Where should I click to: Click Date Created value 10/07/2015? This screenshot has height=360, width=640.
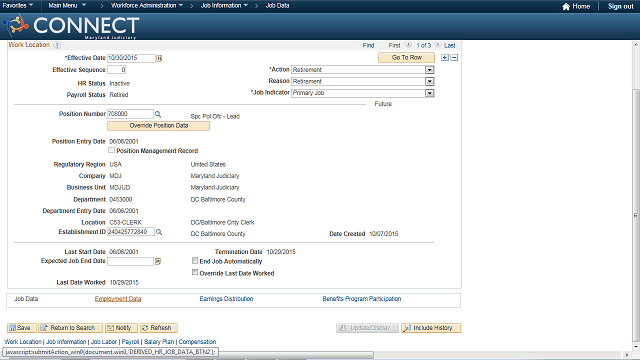pyautogui.click(x=384, y=234)
